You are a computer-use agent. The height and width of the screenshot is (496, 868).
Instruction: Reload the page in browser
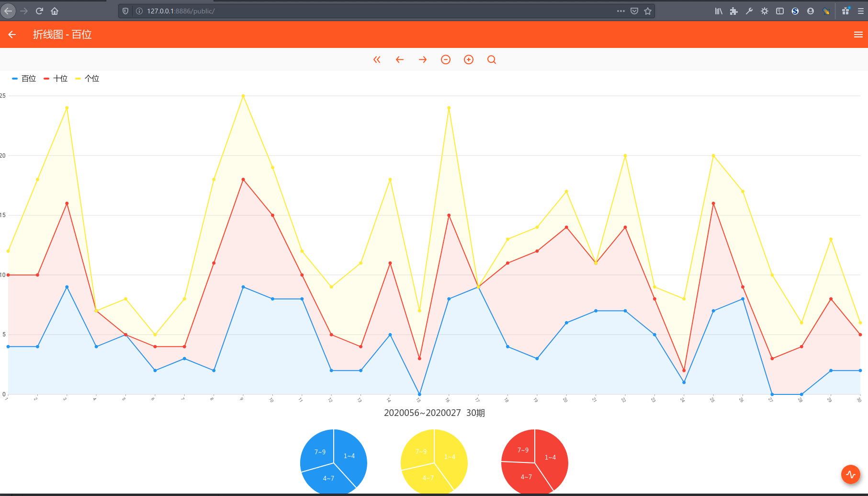(x=39, y=11)
